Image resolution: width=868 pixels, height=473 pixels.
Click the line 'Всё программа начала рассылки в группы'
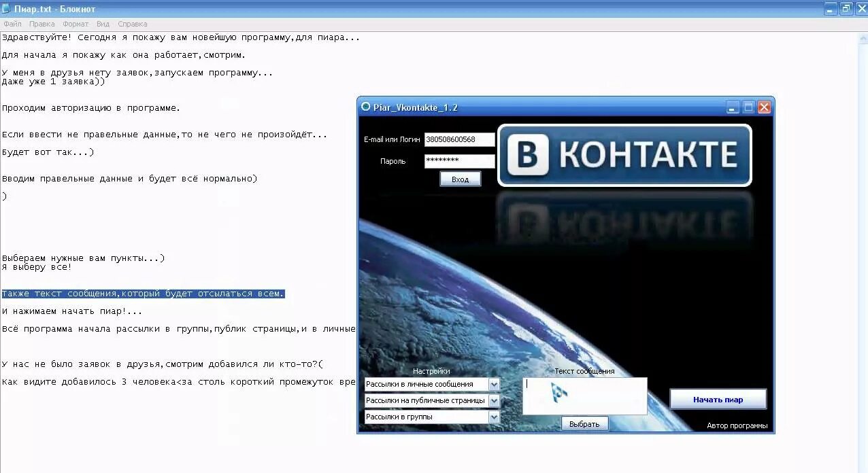[x=179, y=329]
